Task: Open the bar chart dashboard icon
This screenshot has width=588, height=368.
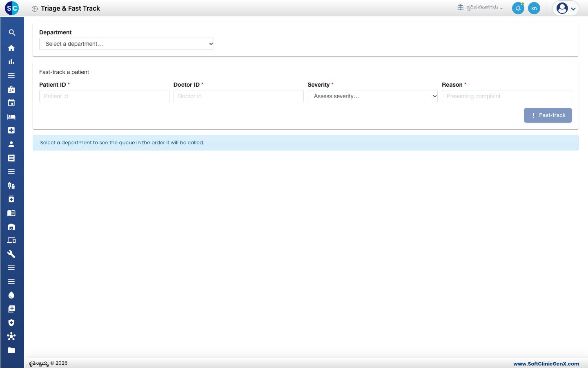Action: click(11, 62)
